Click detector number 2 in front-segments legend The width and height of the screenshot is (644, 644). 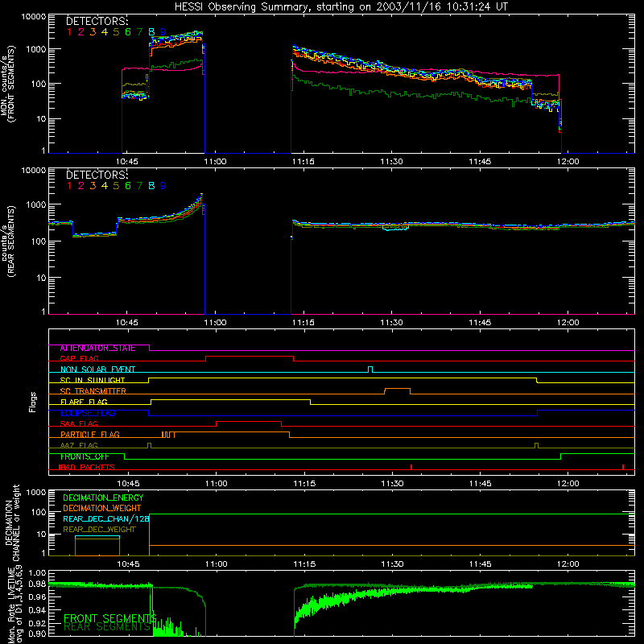click(81, 32)
